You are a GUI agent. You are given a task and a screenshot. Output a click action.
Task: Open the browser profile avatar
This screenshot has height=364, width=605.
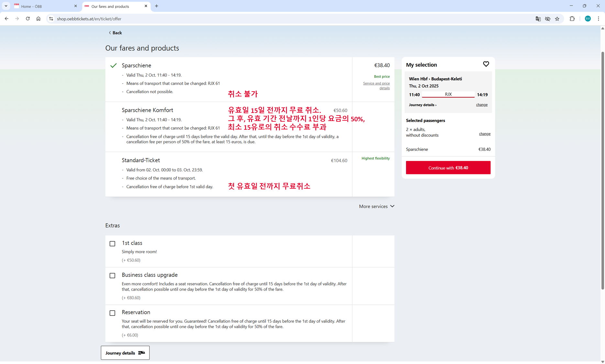pyautogui.click(x=588, y=19)
